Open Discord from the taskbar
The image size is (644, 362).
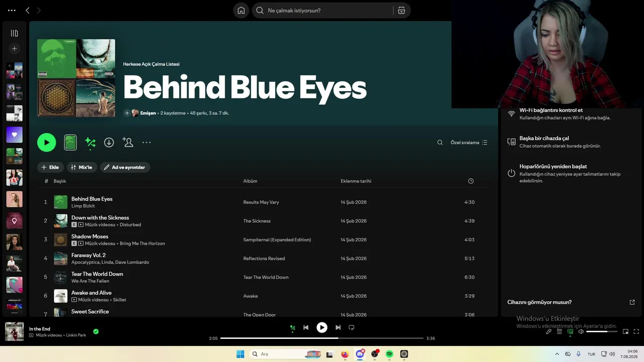click(x=360, y=354)
